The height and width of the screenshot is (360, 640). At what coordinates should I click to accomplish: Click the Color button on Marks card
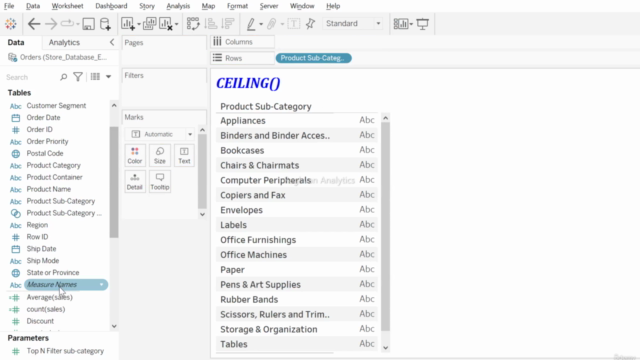[135, 156]
